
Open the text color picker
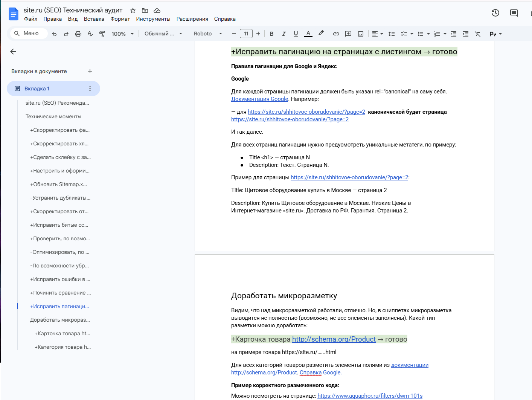pyautogui.click(x=308, y=34)
